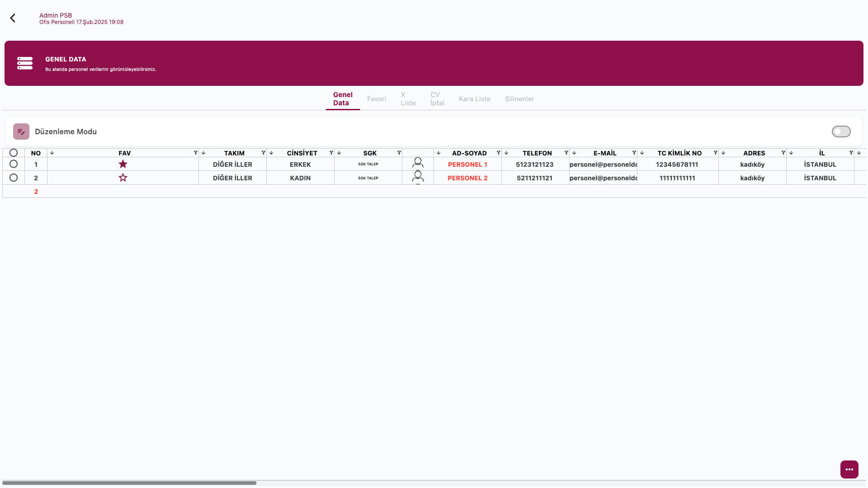
Task: Open the CİNSİYET column filter
Action: (x=331, y=153)
